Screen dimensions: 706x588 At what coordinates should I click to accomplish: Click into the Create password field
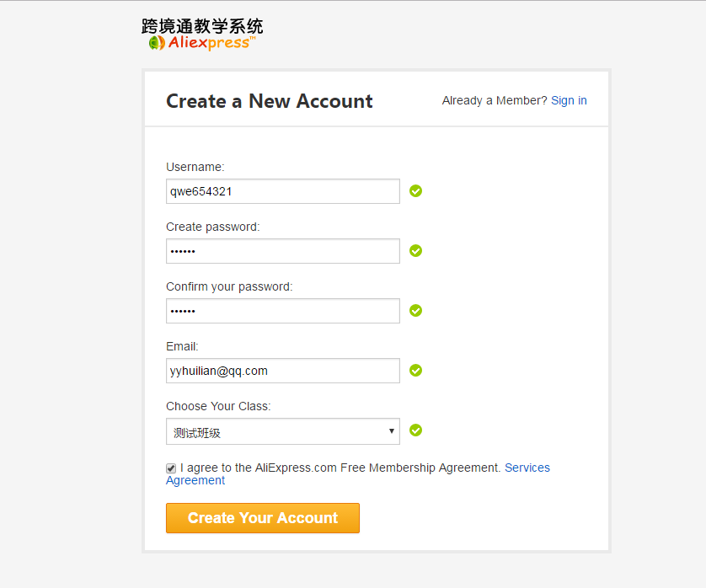pyautogui.click(x=282, y=251)
